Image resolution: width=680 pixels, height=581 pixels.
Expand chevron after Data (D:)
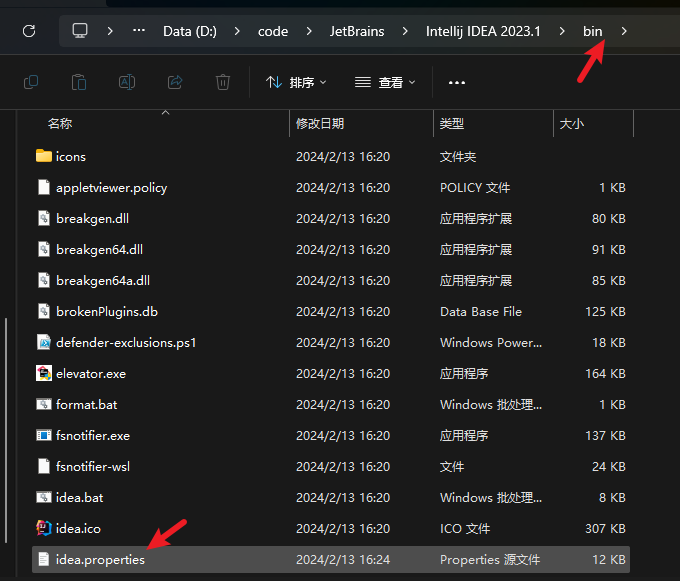237,31
